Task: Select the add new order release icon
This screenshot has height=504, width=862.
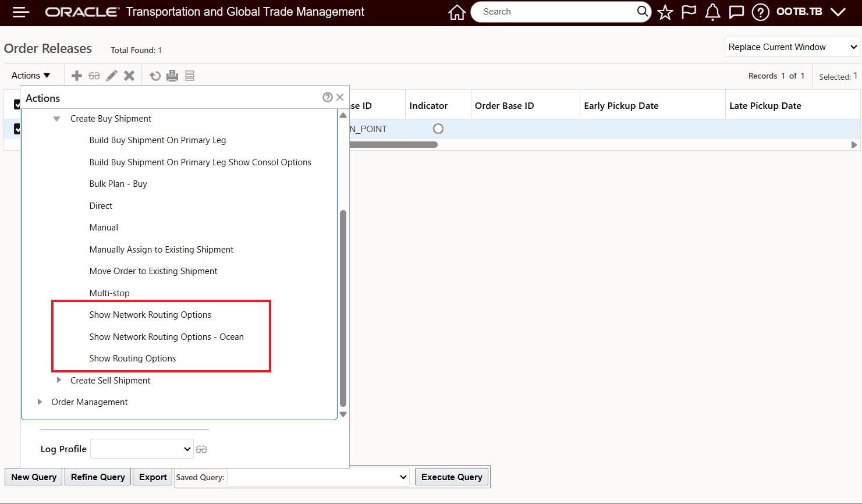Action: [76, 75]
